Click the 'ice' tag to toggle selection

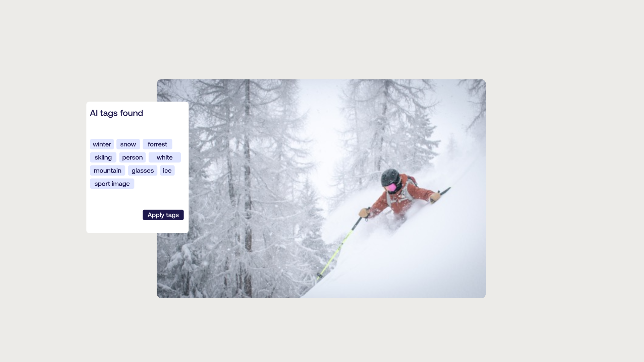pyautogui.click(x=167, y=170)
